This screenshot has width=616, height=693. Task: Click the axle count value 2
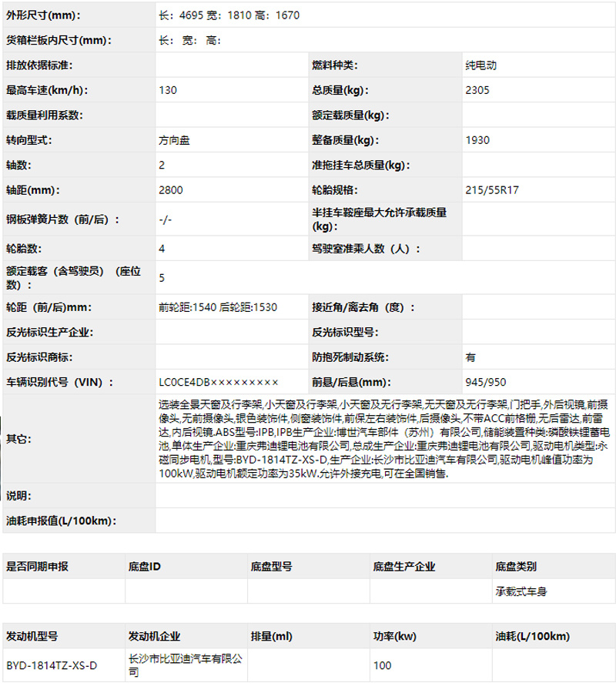(x=162, y=166)
